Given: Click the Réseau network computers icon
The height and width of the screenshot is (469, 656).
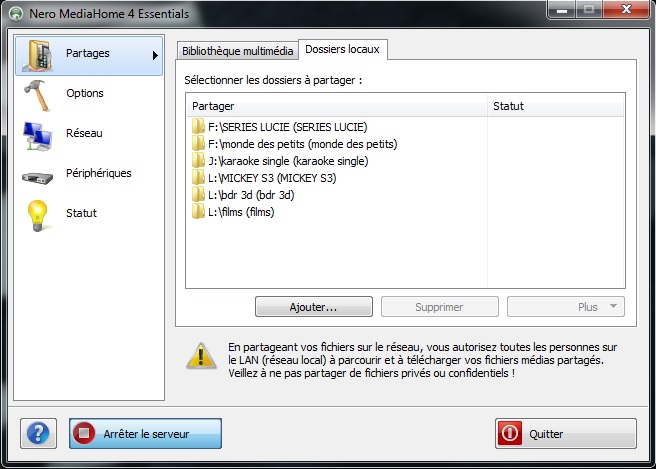Looking at the screenshot, I should tap(38, 136).
